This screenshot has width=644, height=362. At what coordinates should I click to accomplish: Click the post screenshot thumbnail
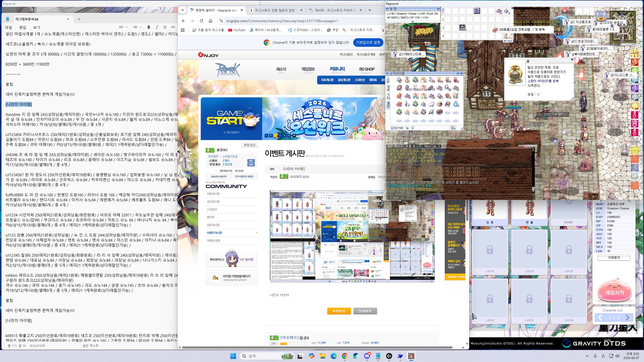pyautogui.click(x=352, y=237)
